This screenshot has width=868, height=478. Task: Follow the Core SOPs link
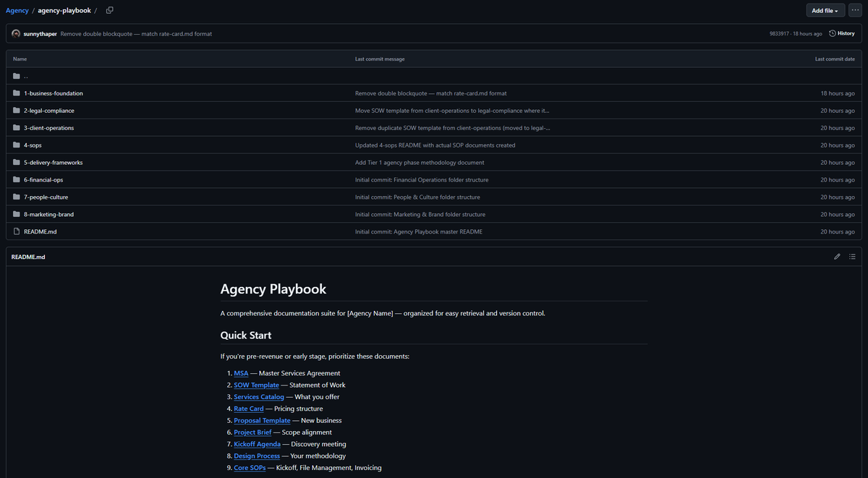(x=250, y=468)
